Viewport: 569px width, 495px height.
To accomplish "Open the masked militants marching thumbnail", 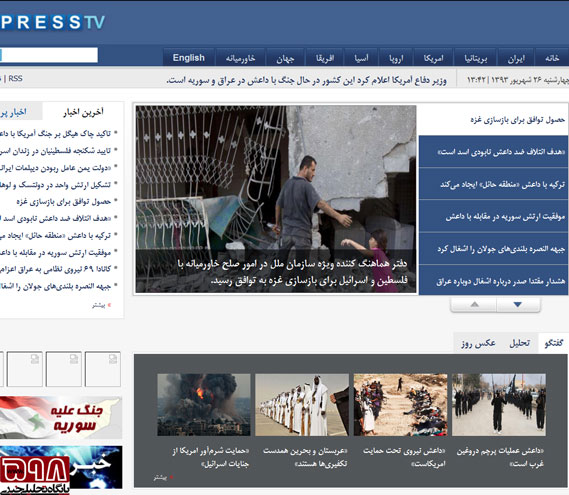I will (499, 405).
